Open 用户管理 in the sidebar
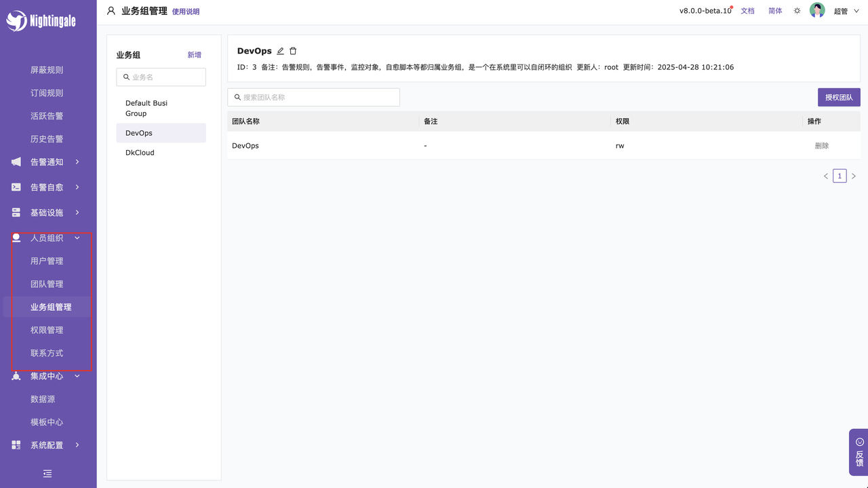 click(47, 261)
